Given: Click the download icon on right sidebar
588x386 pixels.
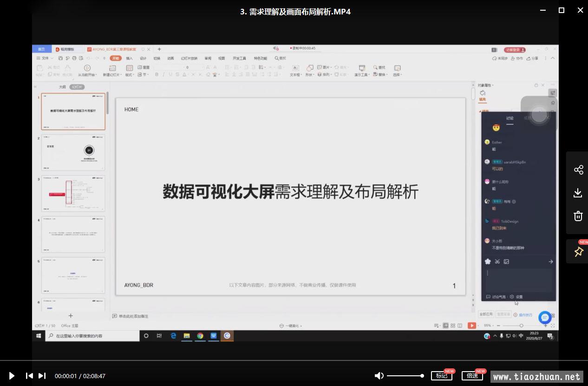Looking at the screenshot, I should (x=578, y=193).
